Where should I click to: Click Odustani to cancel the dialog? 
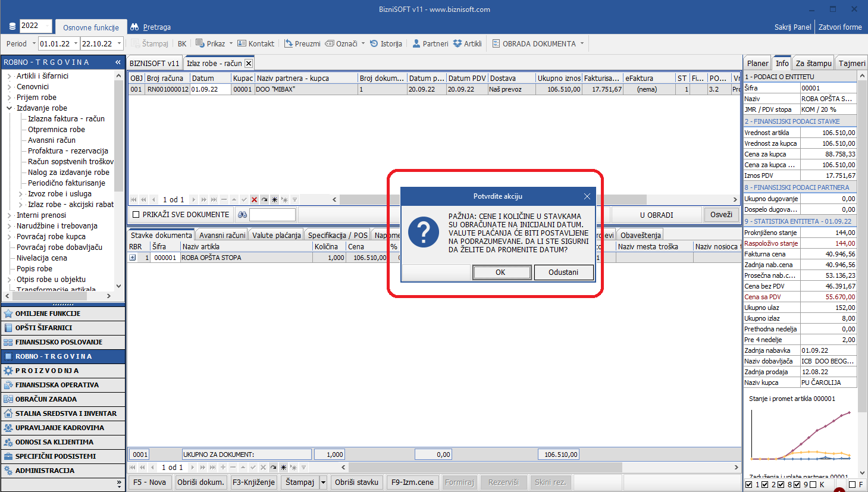tap(563, 272)
